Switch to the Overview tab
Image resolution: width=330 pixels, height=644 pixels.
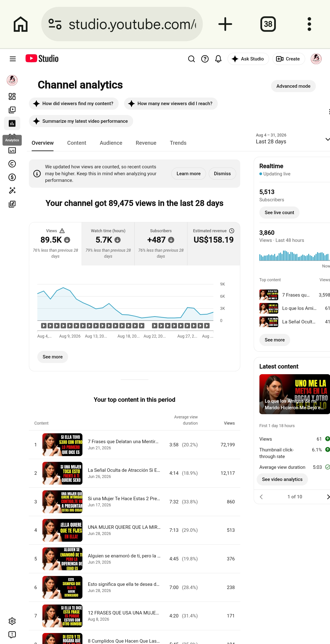click(43, 143)
